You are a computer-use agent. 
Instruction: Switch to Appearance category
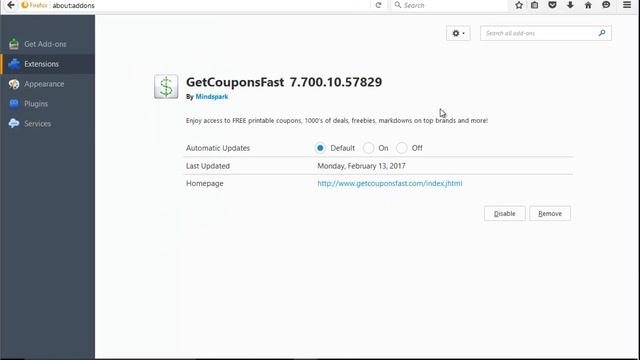[x=47, y=84]
